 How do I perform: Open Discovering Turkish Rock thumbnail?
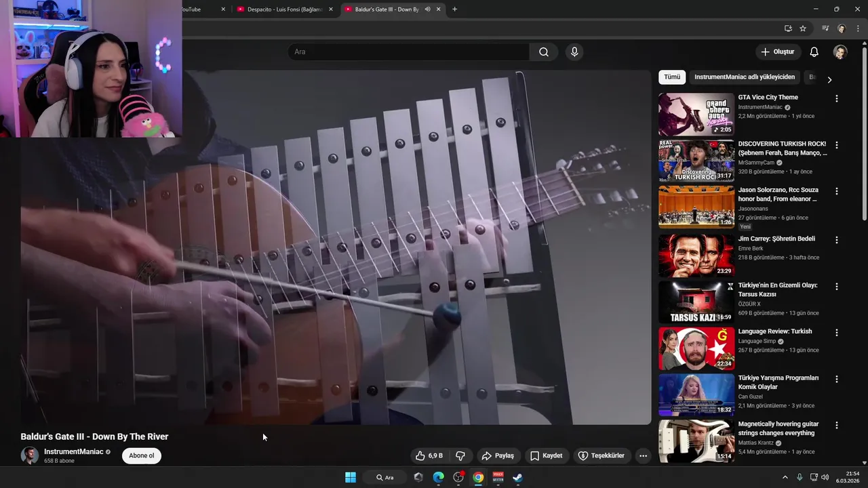coord(696,161)
